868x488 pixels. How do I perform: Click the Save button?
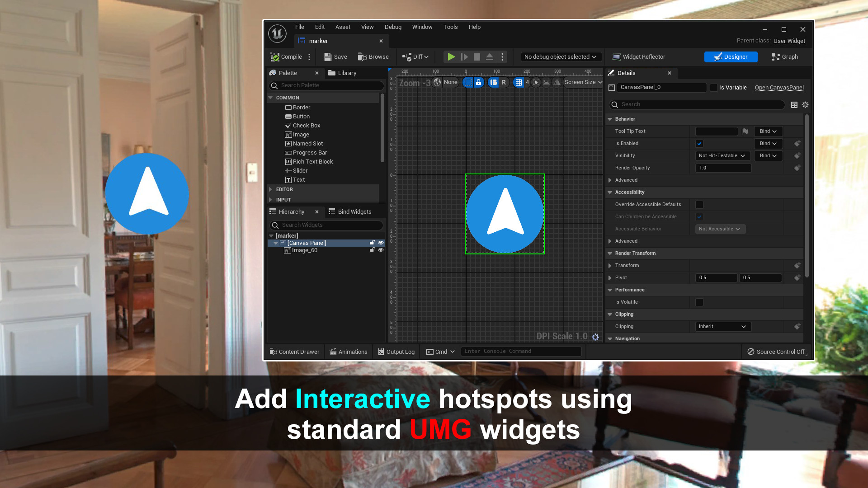tap(335, 56)
